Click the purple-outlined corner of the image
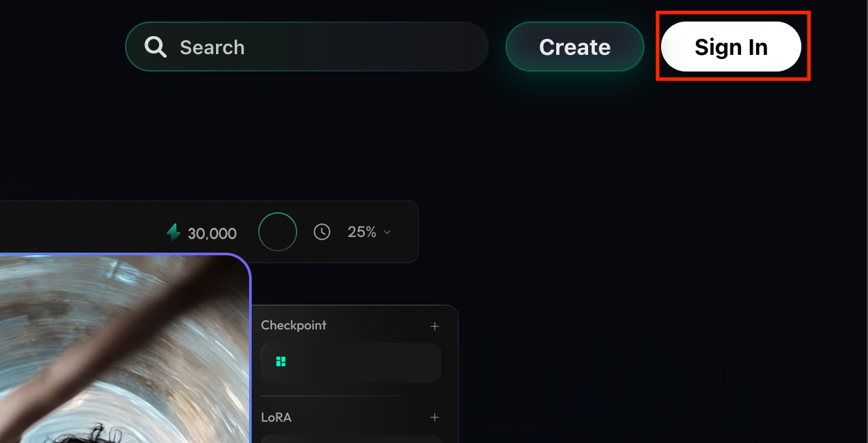 pos(239,265)
